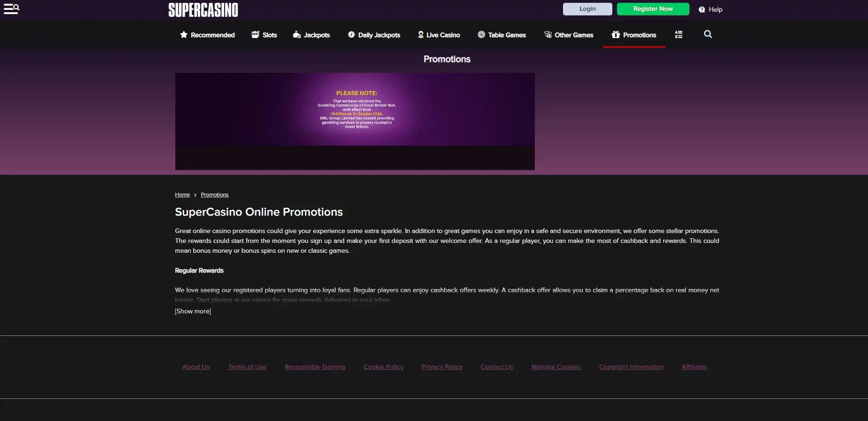Viewport: 868px width, 421px height.
Task: Click the star icon beside Recommended
Action: [x=184, y=35]
